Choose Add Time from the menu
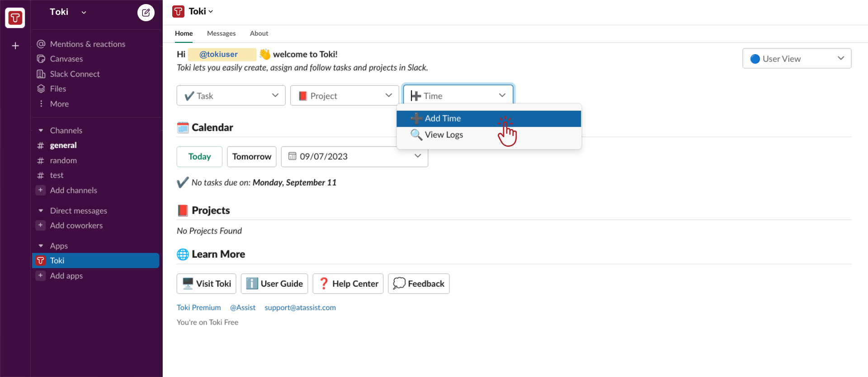The image size is (868, 377). point(489,119)
